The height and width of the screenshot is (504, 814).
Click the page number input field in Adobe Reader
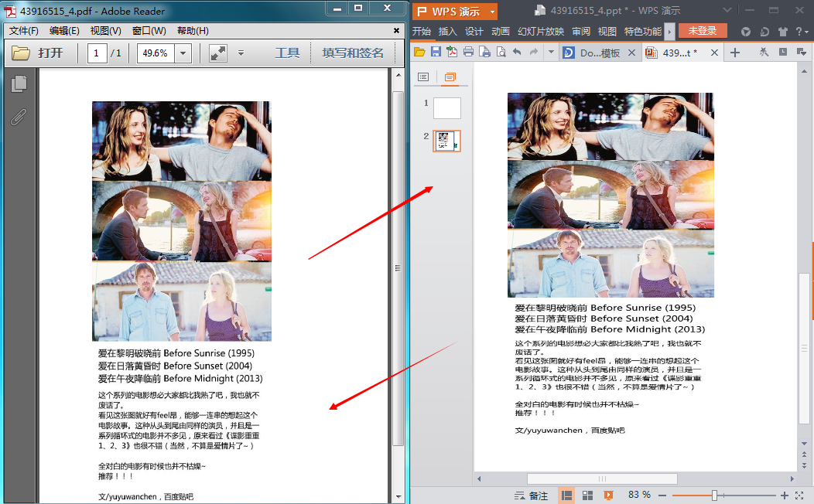click(x=97, y=53)
